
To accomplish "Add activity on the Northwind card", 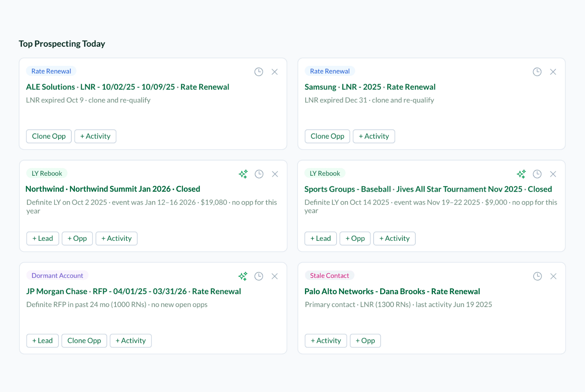I will [116, 238].
